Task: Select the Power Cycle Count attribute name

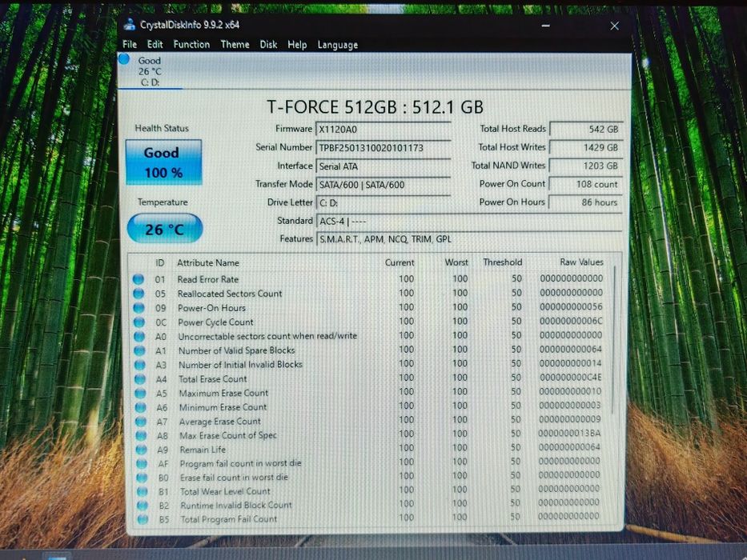Action: pos(215,322)
